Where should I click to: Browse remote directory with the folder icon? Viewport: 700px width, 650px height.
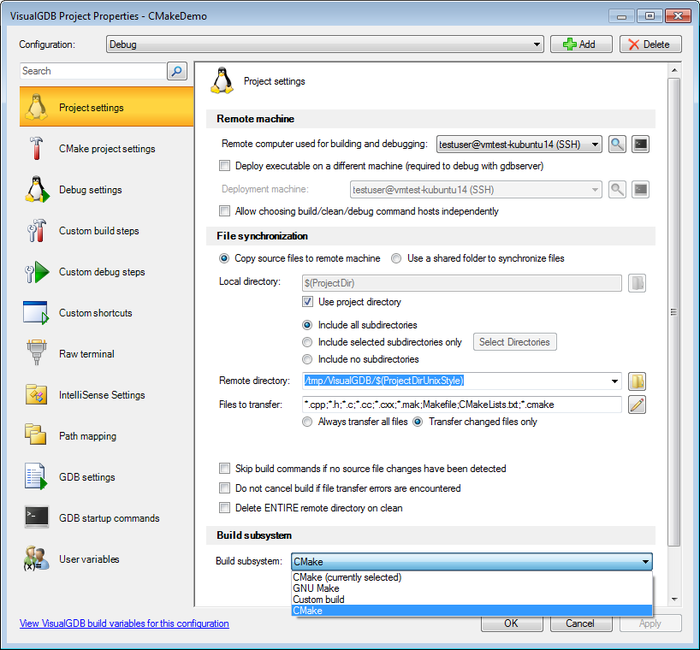point(637,381)
